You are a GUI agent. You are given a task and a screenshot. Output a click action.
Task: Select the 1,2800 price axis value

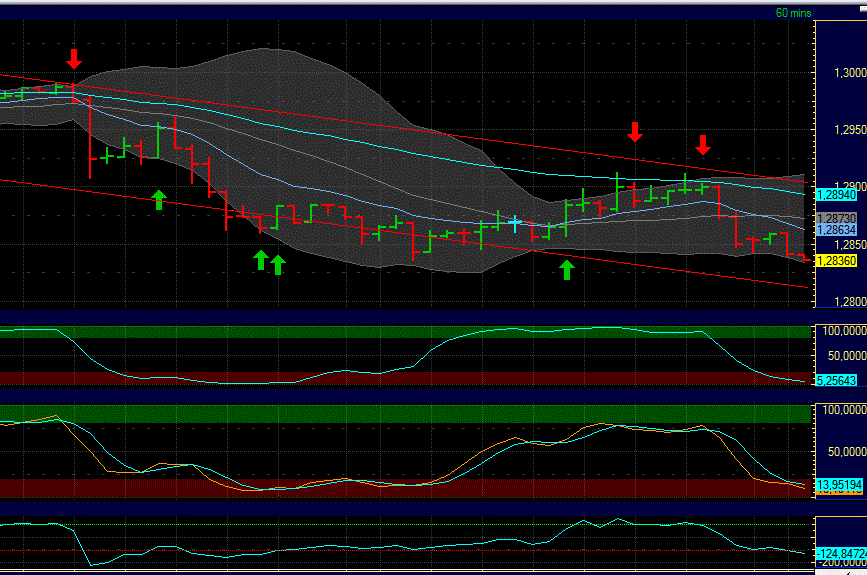(x=850, y=301)
